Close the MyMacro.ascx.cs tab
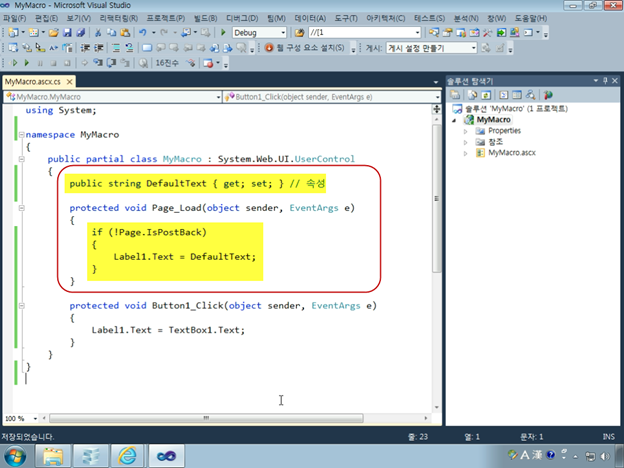This screenshot has width=624, height=468. point(69,82)
